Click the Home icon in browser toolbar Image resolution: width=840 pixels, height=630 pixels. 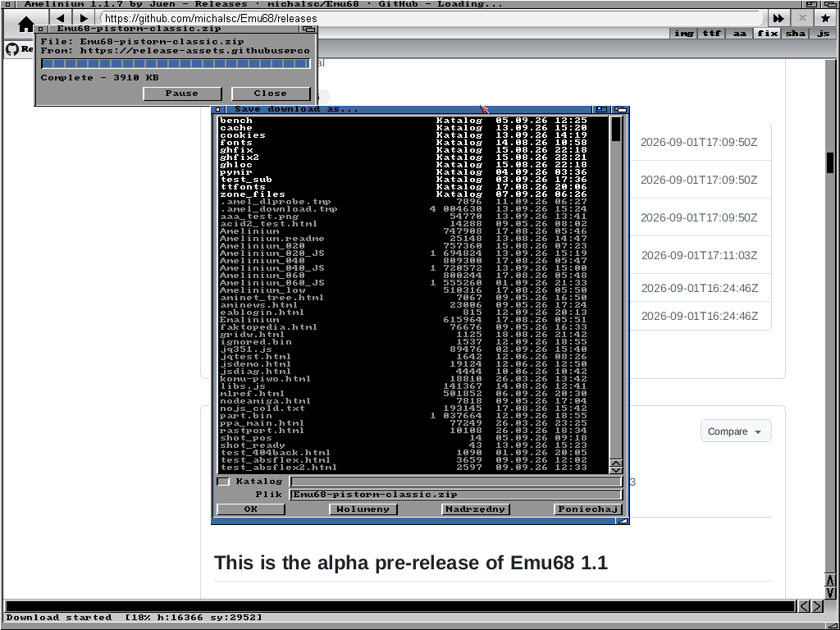25,24
